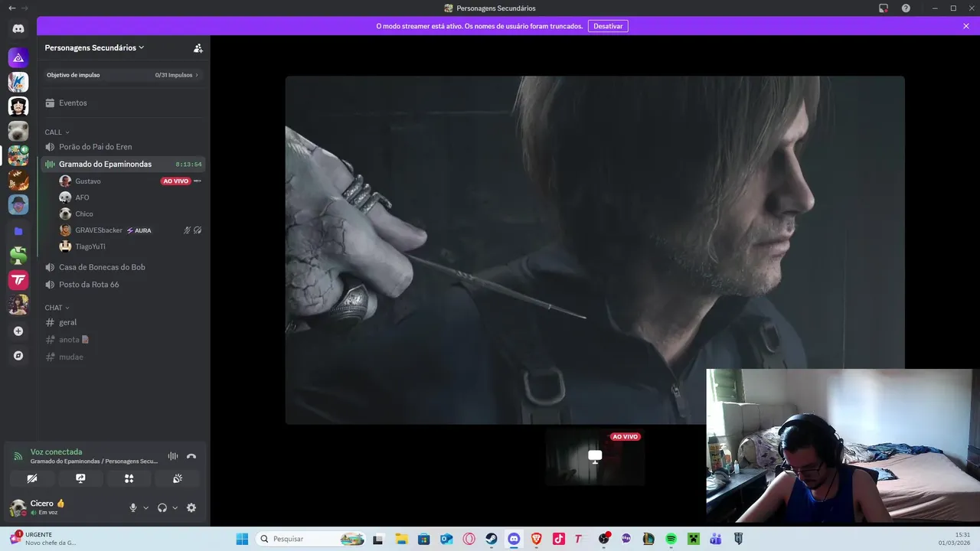Viewport: 980px width, 551px height.
Task: Toggle the camera on or off
Action: click(32, 478)
